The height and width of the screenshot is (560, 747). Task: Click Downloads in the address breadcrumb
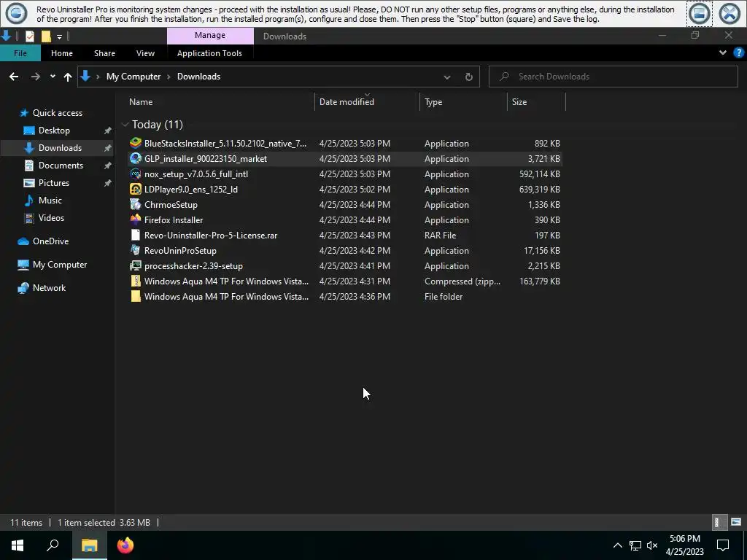(x=198, y=77)
